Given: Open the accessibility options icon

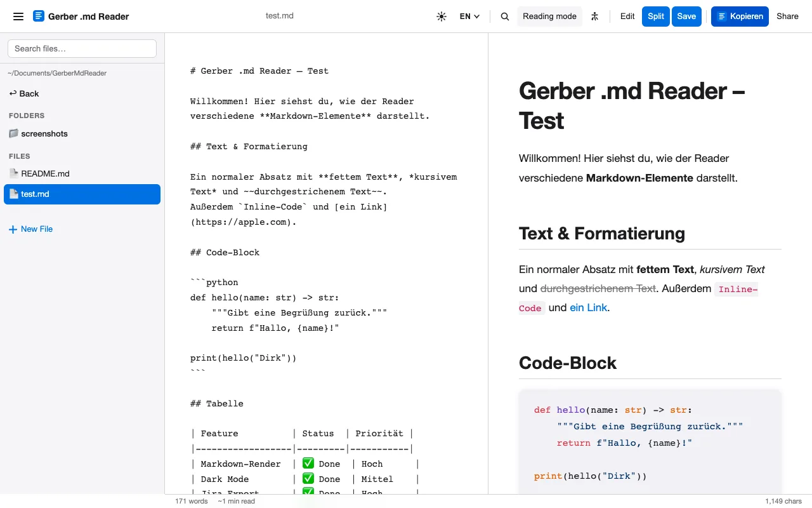Looking at the screenshot, I should [x=594, y=17].
